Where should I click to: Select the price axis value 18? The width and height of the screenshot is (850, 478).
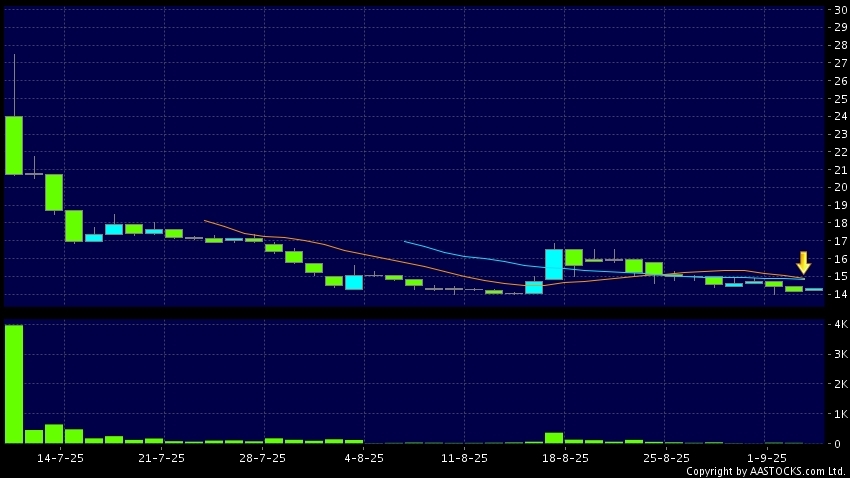pyautogui.click(x=841, y=223)
